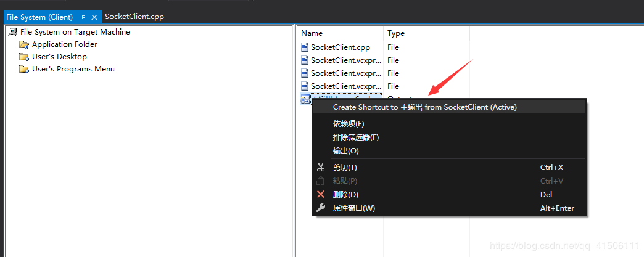Click the Application Folder icon

tap(24, 44)
